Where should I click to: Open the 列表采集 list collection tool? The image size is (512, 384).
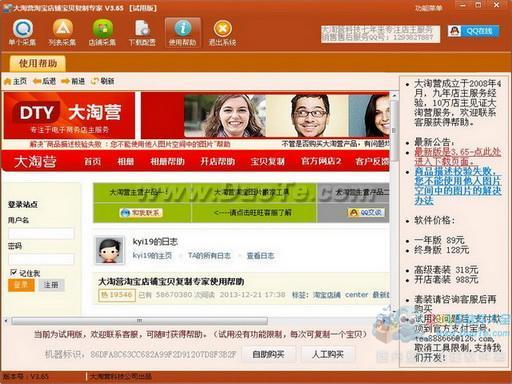pyautogui.click(x=62, y=32)
